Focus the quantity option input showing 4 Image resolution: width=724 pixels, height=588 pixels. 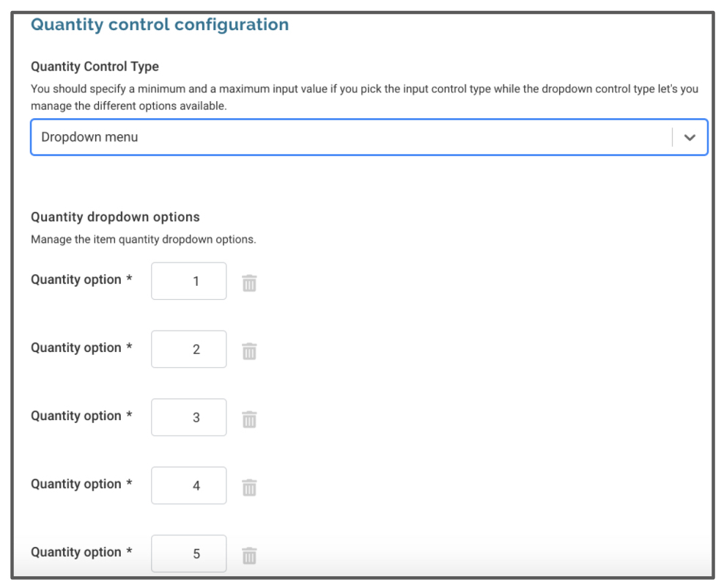(x=189, y=485)
